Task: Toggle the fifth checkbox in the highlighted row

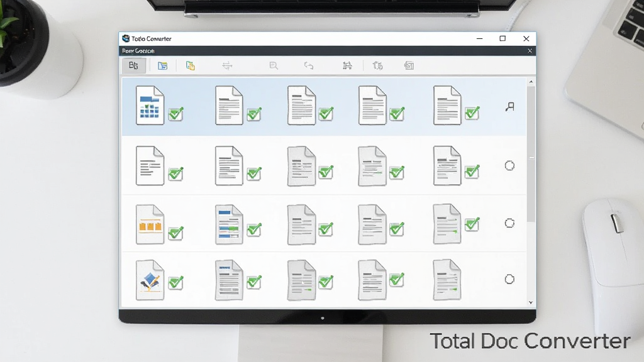Action: (x=472, y=112)
